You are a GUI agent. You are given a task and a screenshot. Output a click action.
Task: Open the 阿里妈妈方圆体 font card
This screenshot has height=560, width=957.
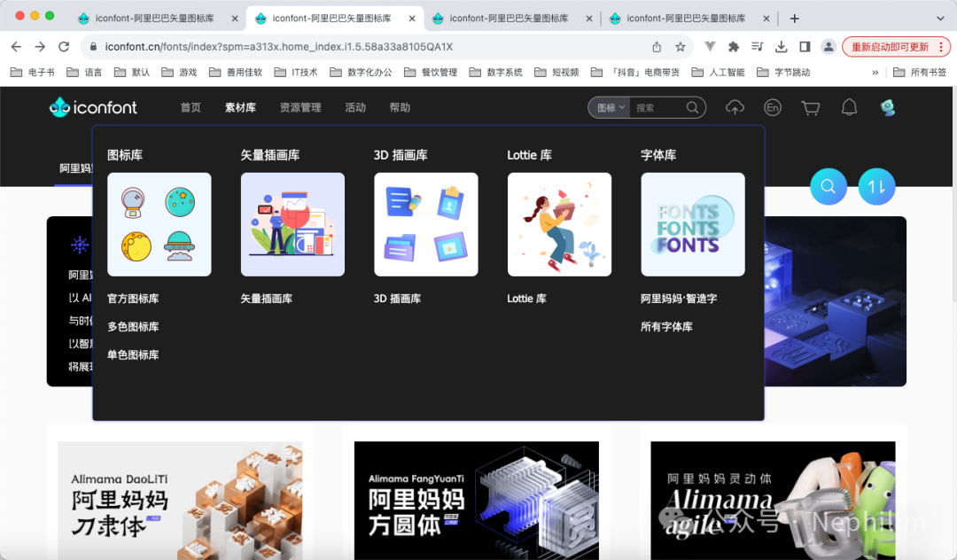coord(477,501)
